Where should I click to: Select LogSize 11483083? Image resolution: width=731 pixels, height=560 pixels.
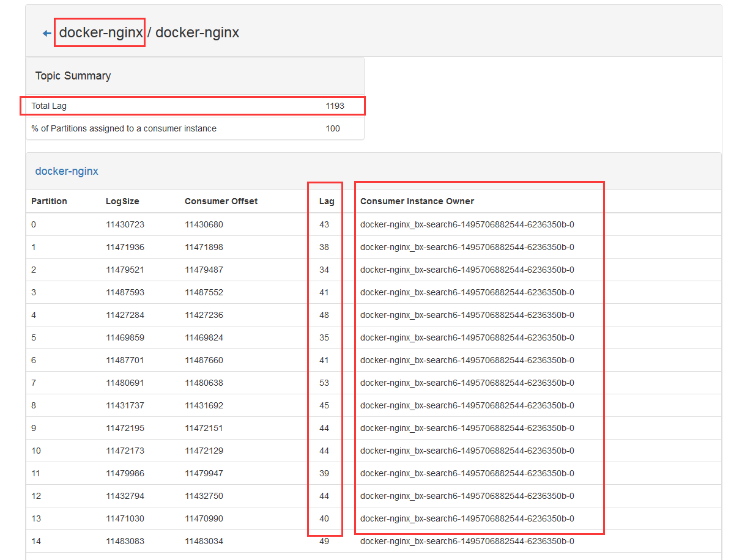[x=125, y=542]
